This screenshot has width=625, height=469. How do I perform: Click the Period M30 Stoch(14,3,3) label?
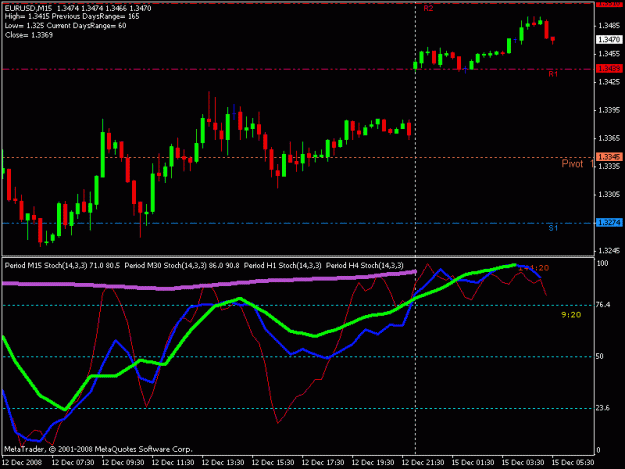click(x=166, y=265)
